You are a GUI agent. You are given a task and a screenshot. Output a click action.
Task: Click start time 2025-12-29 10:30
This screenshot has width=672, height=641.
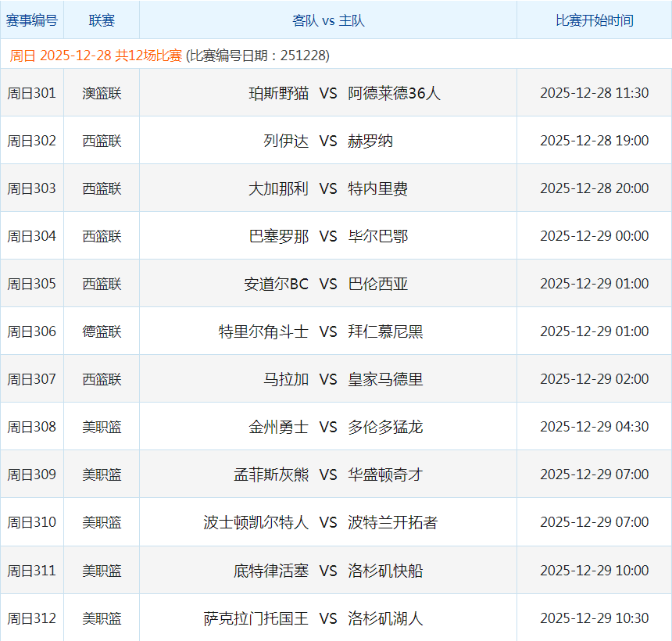point(595,618)
